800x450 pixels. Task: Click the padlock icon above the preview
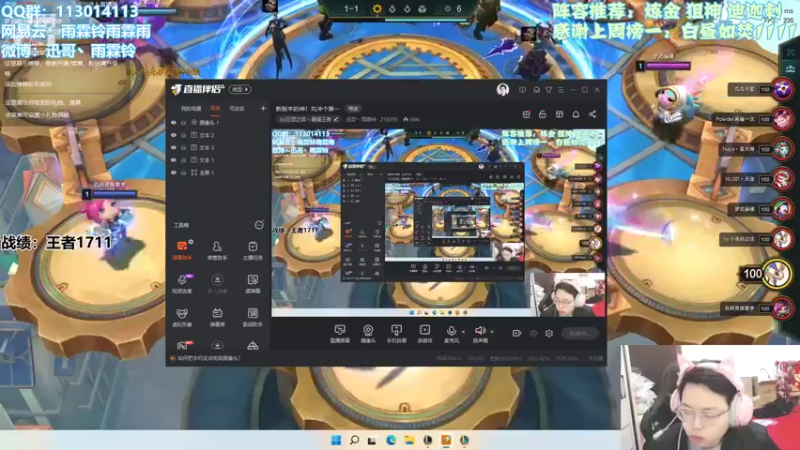coord(543,114)
